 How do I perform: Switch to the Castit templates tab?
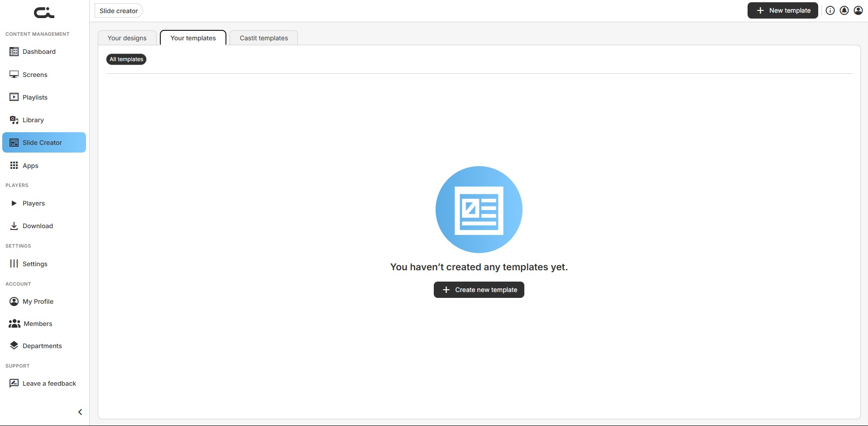(x=264, y=38)
